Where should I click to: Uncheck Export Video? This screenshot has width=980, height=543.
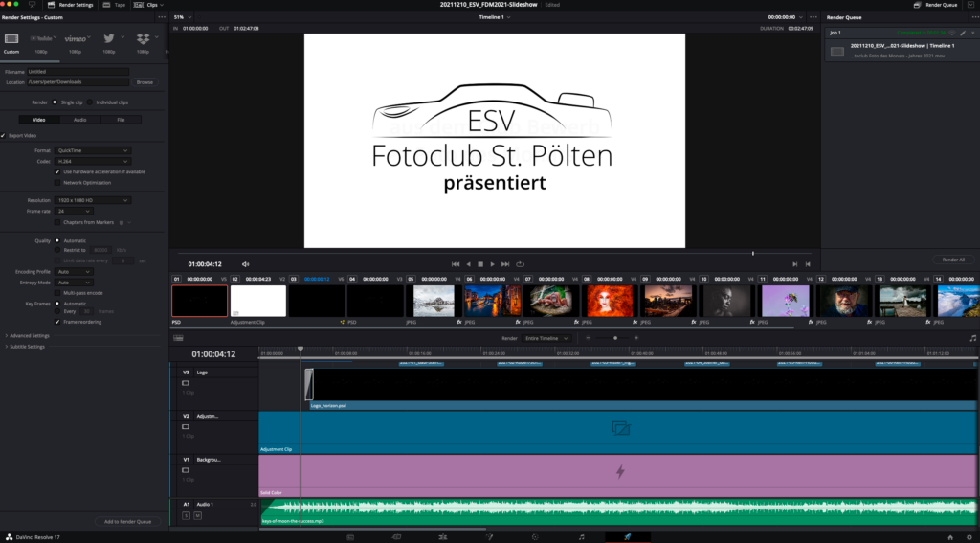[x=3, y=135]
